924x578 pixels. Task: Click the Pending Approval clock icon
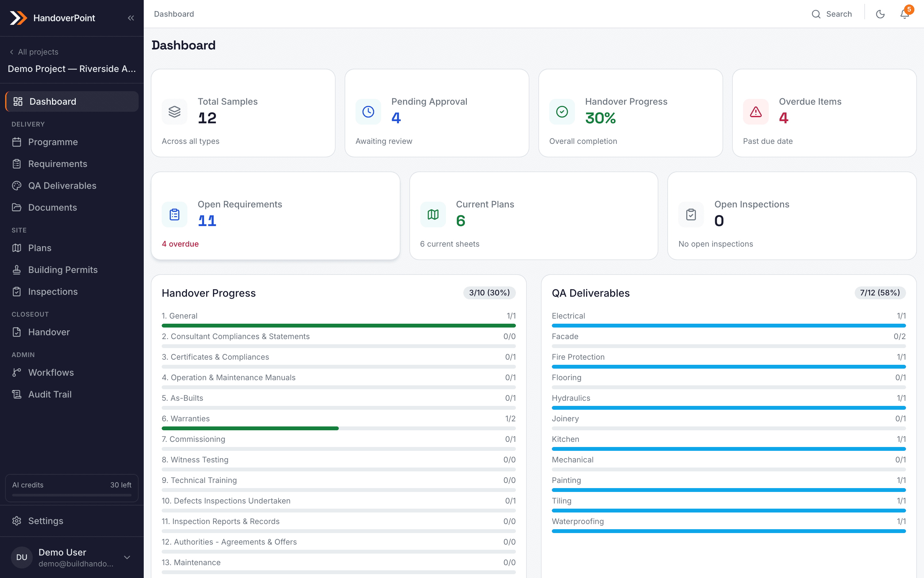tap(368, 112)
